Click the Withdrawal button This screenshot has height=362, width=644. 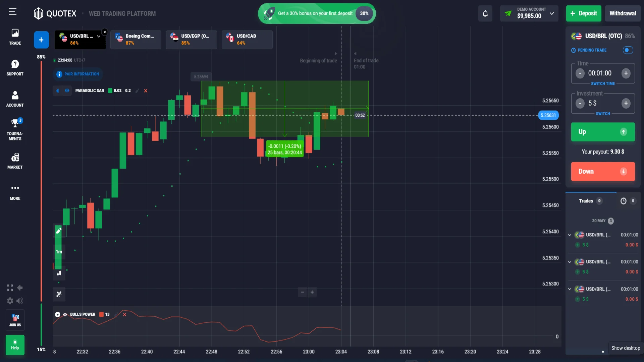623,13
